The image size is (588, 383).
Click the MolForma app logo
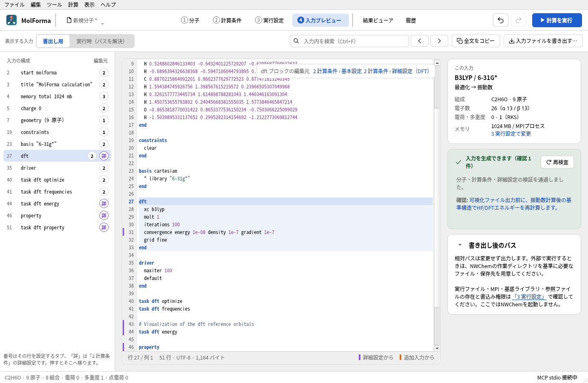[x=12, y=20]
